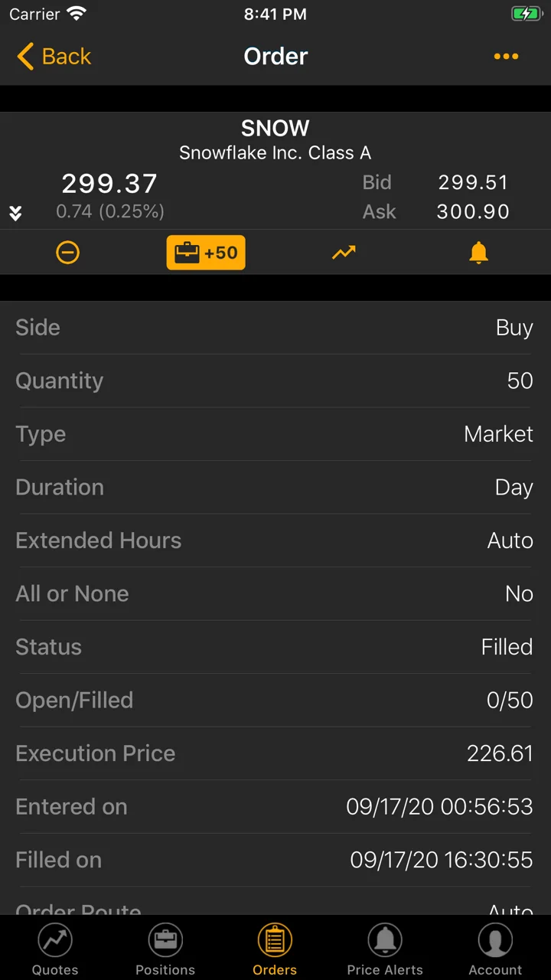
Task: Open the Price Alerts tab
Action: tap(385, 949)
